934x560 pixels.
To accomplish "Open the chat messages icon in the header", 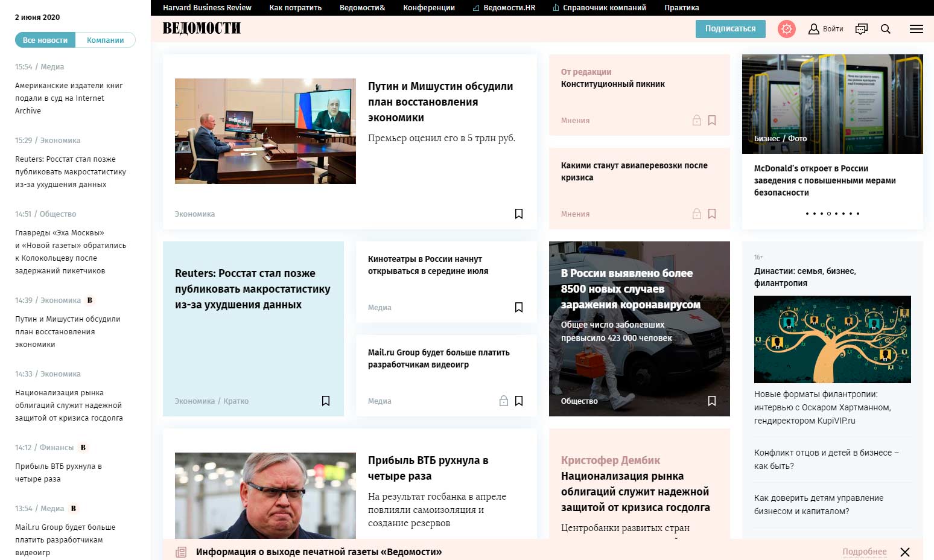I will (862, 29).
